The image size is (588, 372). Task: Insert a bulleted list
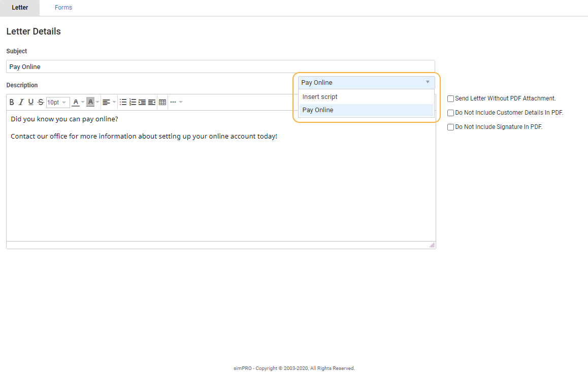[123, 102]
